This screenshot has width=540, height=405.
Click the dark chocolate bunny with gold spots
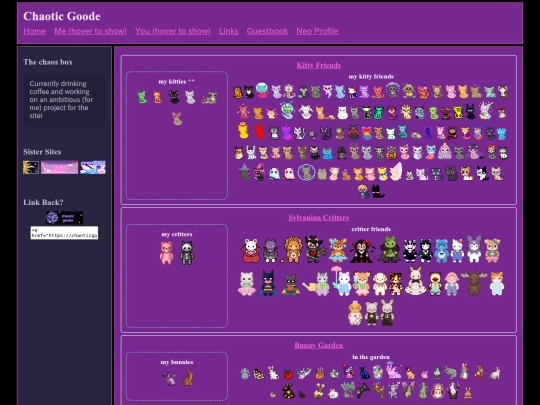[288, 391]
